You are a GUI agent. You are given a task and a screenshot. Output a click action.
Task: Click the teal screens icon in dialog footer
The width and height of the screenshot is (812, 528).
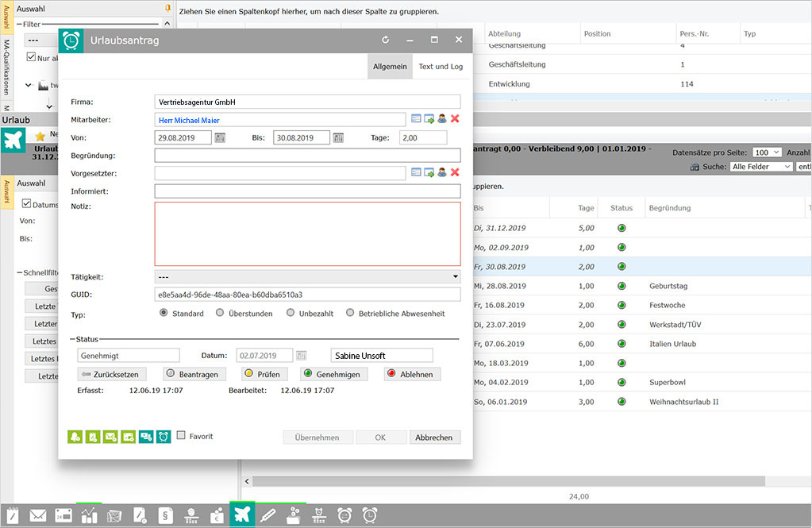coord(146,437)
